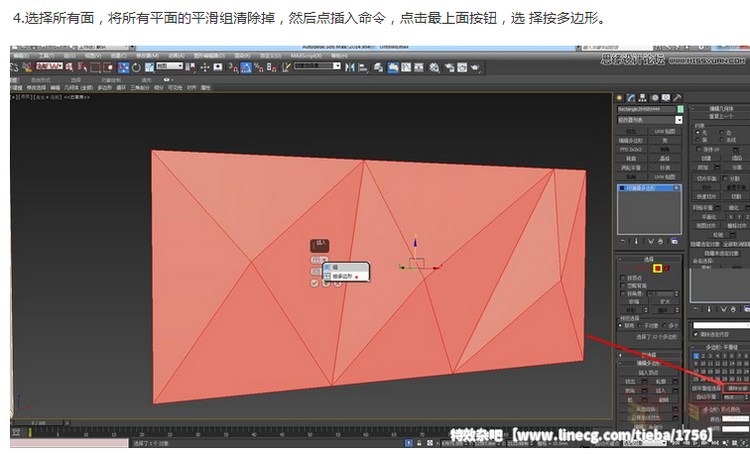The image size is (750, 454).
Task: Select the Select and Rotate tool
Action: [x=136, y=67]
